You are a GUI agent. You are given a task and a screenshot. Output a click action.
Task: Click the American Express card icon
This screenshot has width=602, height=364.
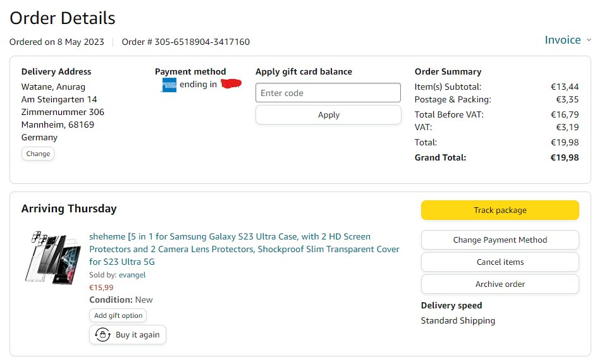(169, 85)
